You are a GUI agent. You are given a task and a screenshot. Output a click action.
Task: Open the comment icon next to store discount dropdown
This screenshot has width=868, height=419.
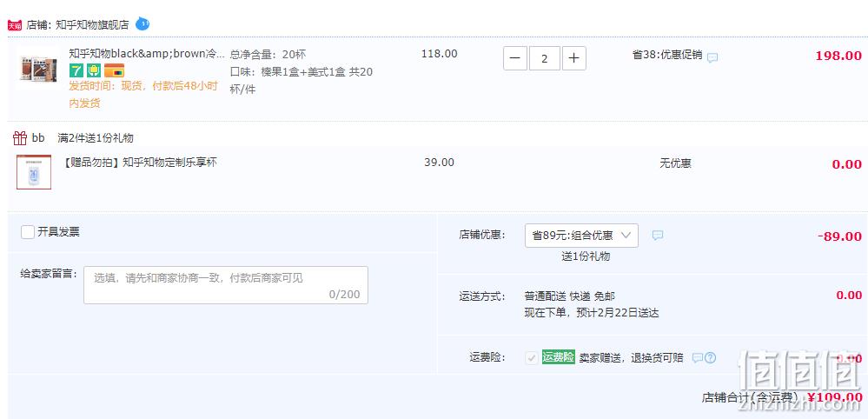pos(658,236)
